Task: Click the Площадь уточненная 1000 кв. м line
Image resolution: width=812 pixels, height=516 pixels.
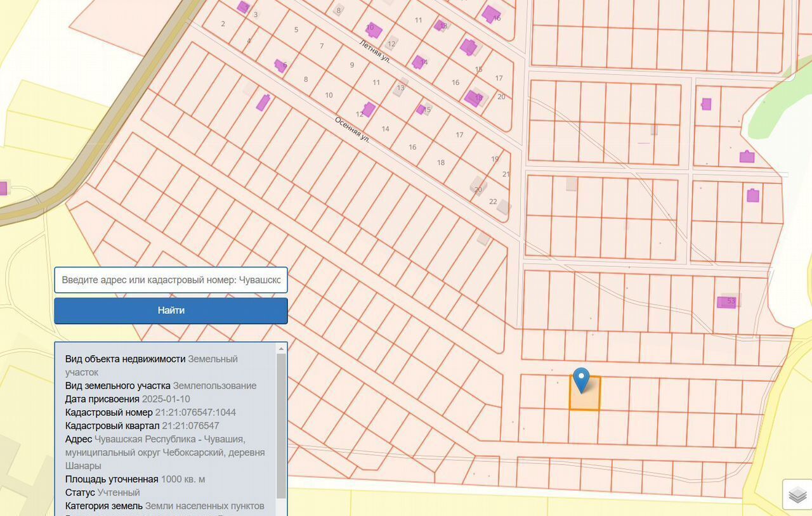Action: tap(135, 479)
